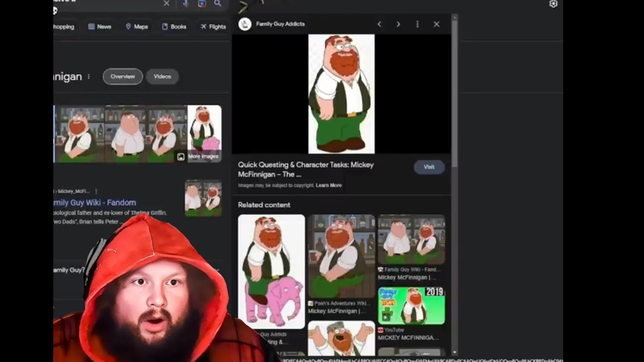Click the 'Related content' heading

264,205
